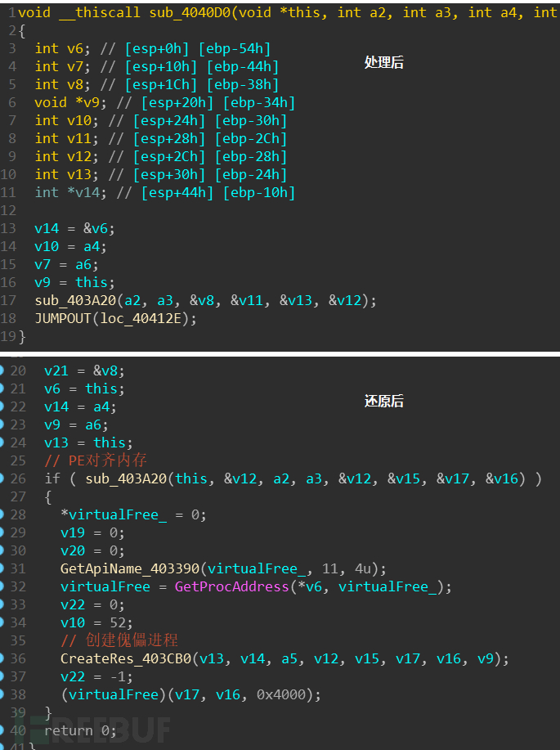The height and width of the screenshot is (750, 560).
Task: Click the breakpoint dot at line 20
Action: pyautogui.click(x=2, y=371)
